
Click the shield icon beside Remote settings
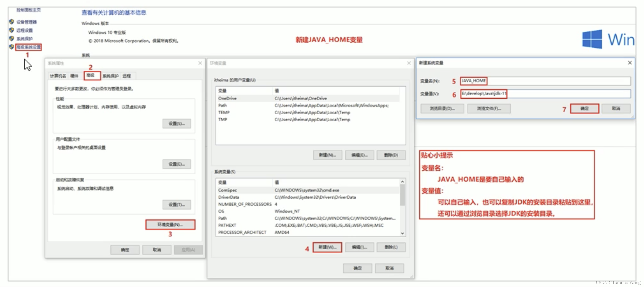(x=11, y=30)
